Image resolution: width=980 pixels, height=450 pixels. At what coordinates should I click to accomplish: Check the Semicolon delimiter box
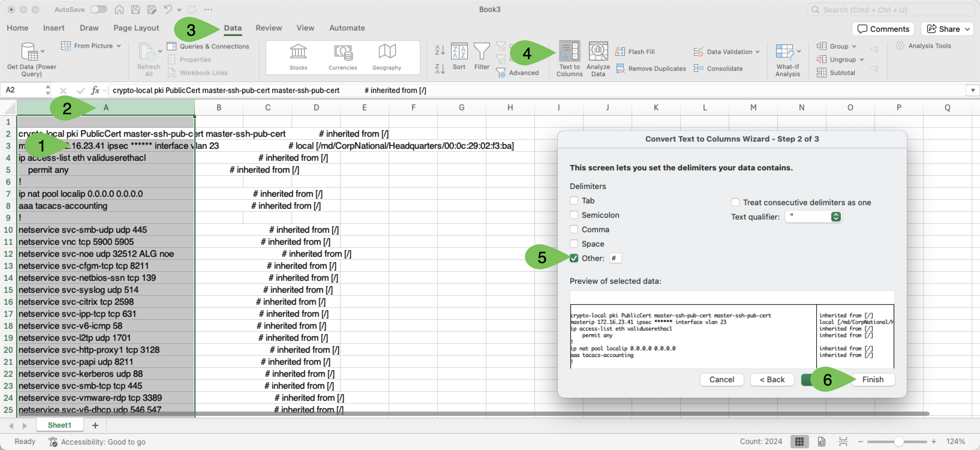click(x=574, y=215)
